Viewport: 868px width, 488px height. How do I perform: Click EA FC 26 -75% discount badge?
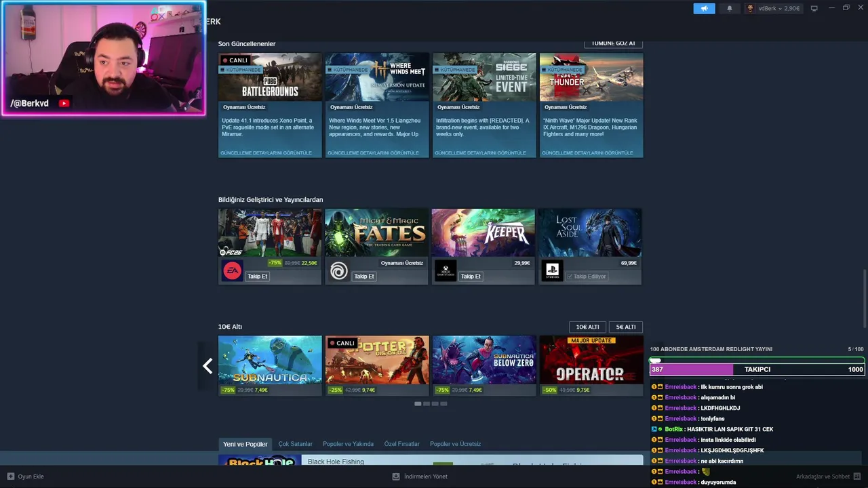pyautogui.click(x=275, y=263)
